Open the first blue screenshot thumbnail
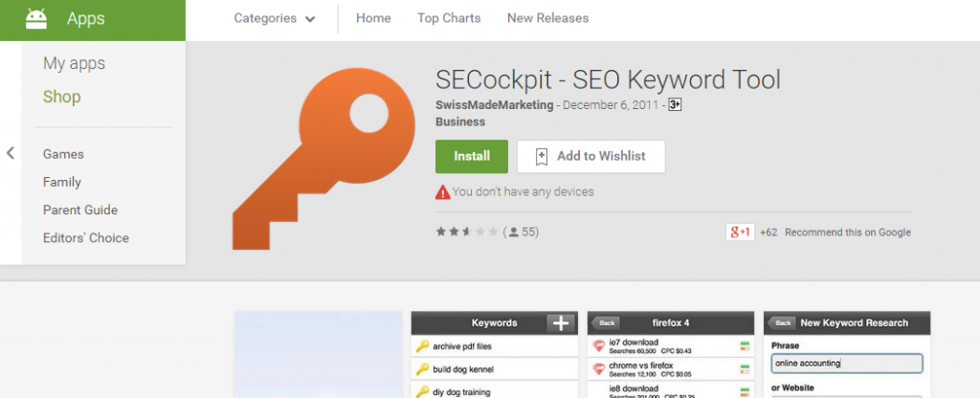 [318, 354]
